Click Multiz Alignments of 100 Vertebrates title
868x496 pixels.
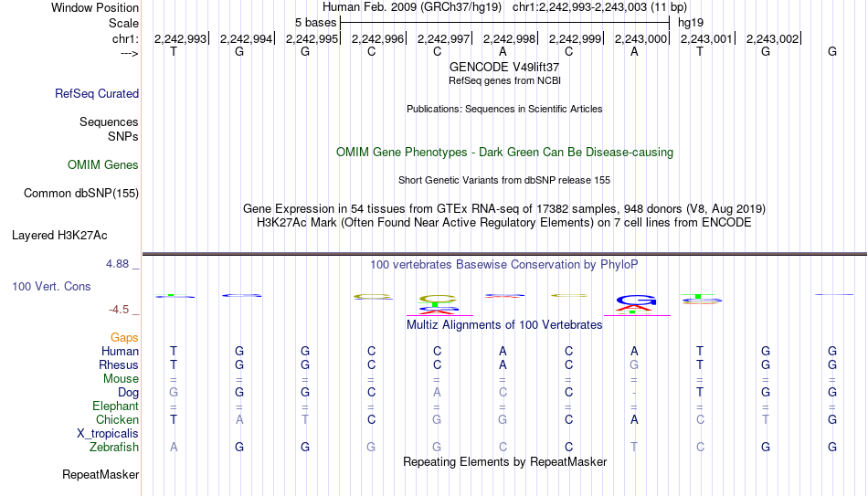(x=504, y=325)
